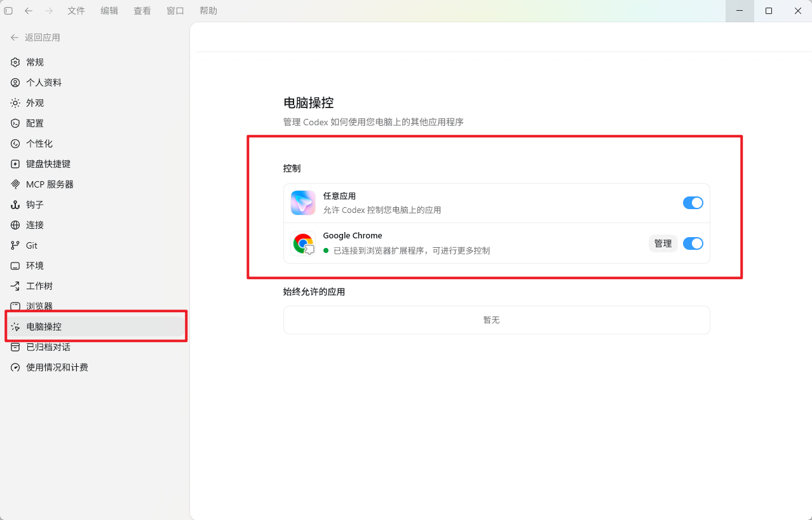Select 钩子 label in sidebar
The image size is (812, 520).
coord(35,205)
